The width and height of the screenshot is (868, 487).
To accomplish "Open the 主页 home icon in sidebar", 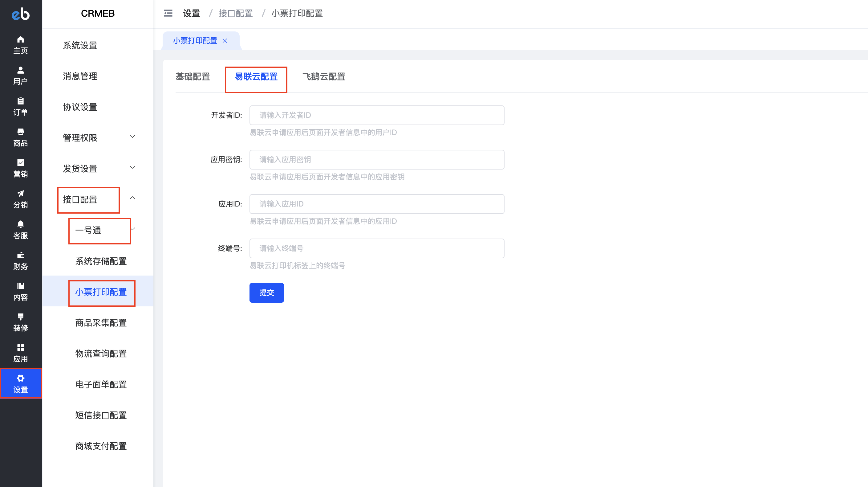I will (21, 40).
